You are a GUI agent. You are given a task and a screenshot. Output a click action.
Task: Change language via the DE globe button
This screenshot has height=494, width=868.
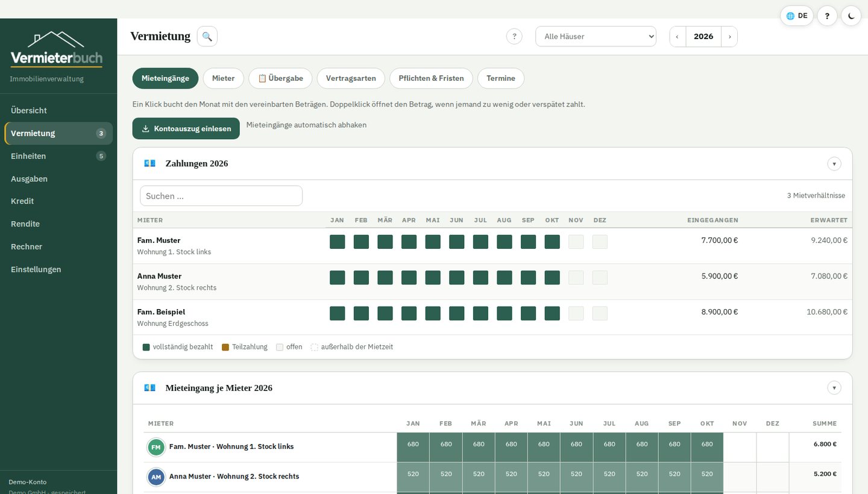(797, 16)
